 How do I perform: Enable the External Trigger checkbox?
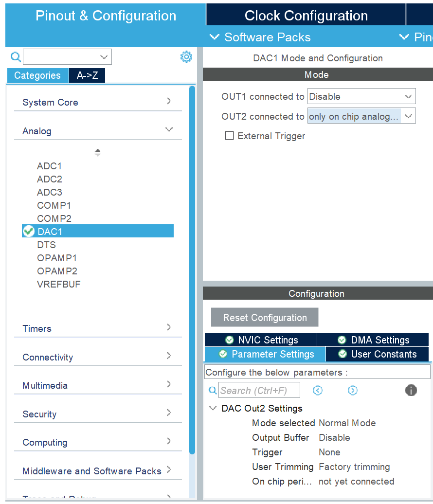point(229,136)
